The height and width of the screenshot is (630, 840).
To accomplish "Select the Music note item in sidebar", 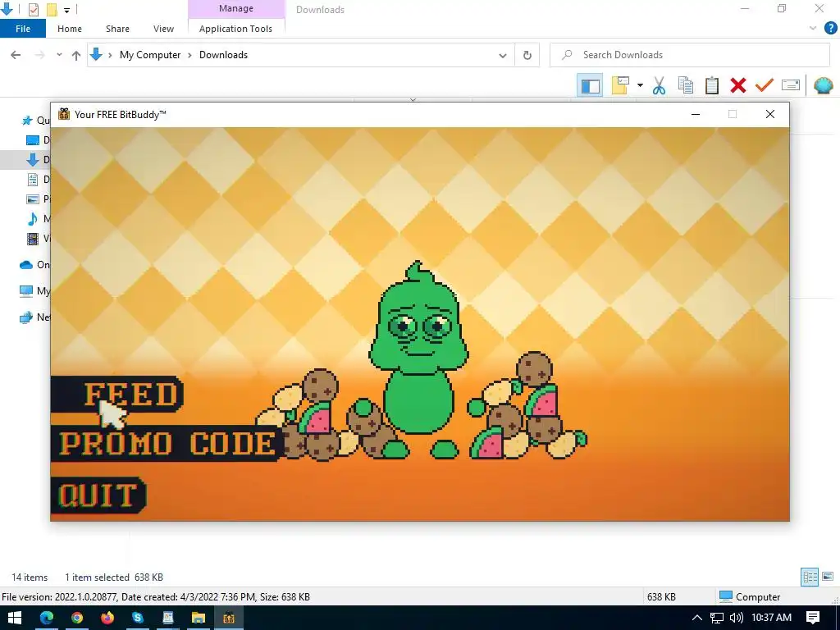I will pyautogui.click(x=33, y=218).
